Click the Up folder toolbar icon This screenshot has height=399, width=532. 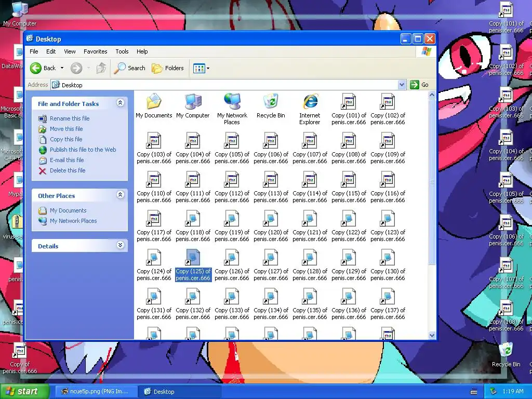tap(101, 68)
